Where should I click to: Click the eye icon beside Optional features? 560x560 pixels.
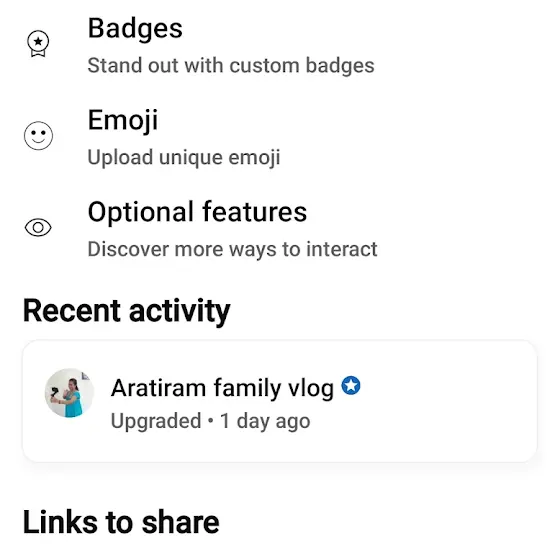coord(38,227)
